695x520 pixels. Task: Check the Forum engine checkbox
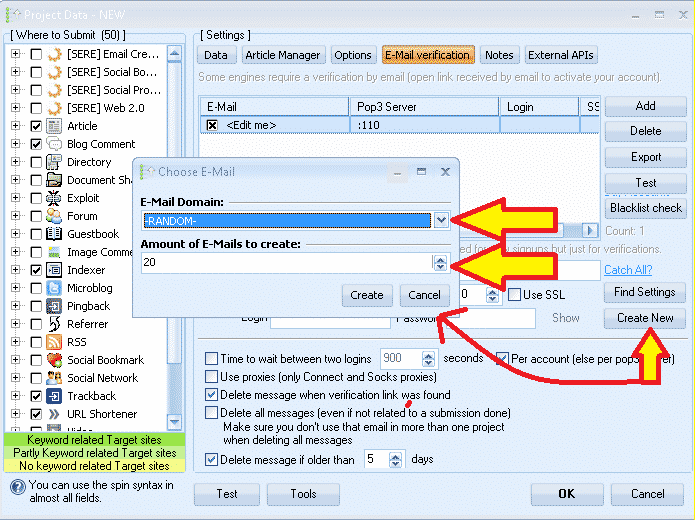36,216
